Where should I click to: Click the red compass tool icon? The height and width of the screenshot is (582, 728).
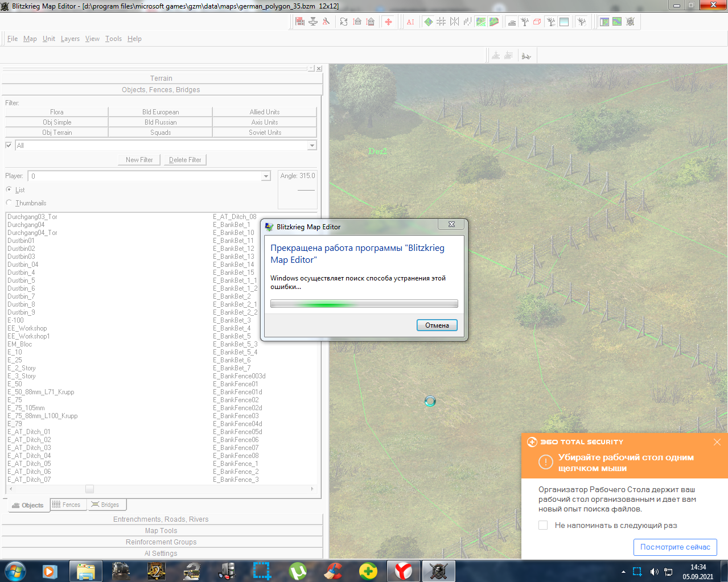326,22
